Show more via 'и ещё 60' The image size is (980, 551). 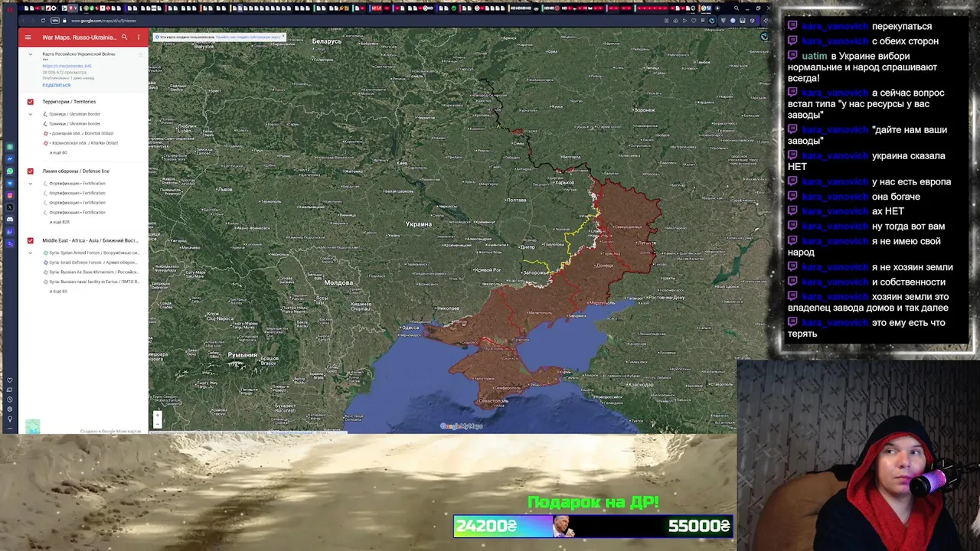coord(58,152)
